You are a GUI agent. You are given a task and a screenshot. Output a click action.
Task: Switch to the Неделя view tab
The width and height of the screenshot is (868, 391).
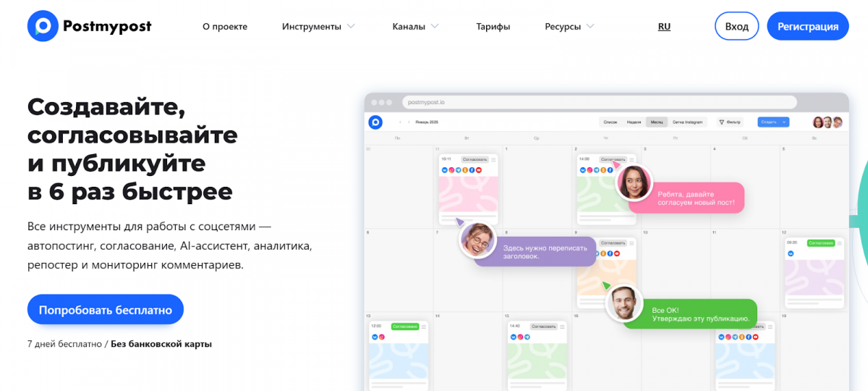(x=634, y=122)
